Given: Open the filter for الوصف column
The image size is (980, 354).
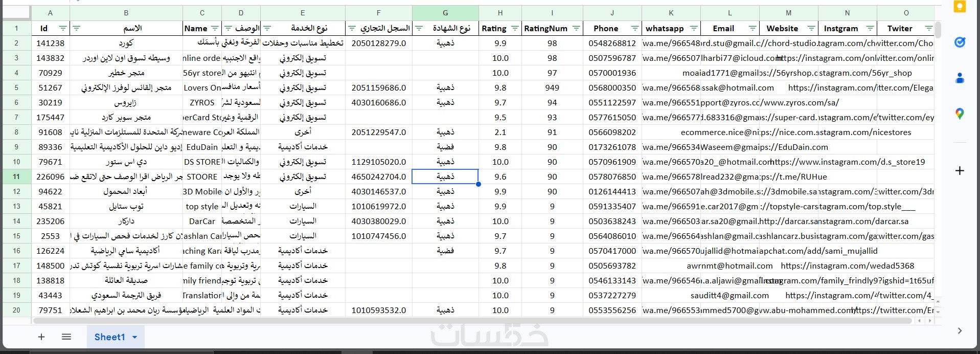Looking at the screenshot, I should [x=229, y=28].
